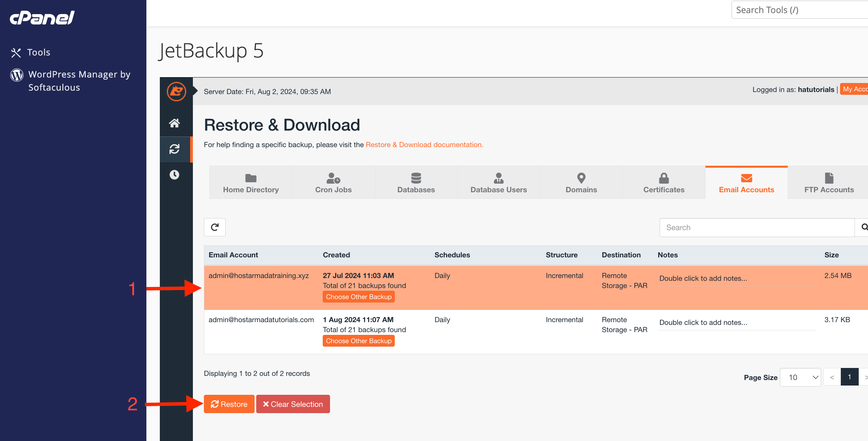Click the orange Restore button
This screenshot has height=441, width=868.
[229, 404]
